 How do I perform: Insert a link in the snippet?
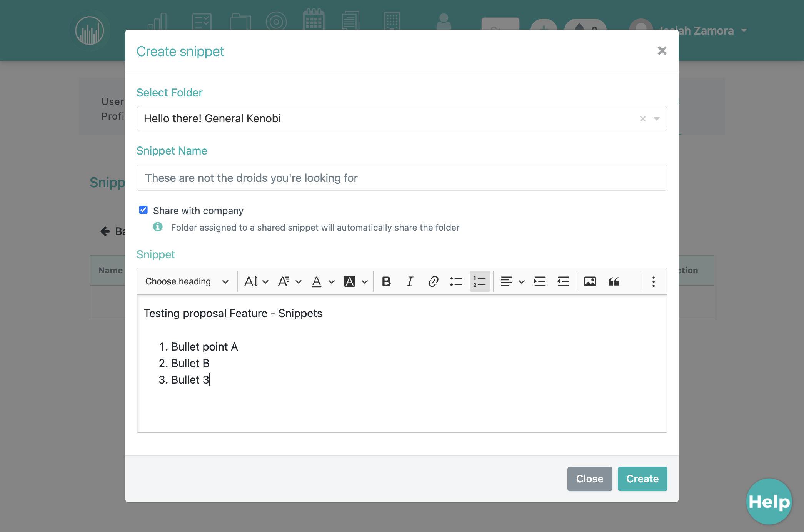click(433, 281)
